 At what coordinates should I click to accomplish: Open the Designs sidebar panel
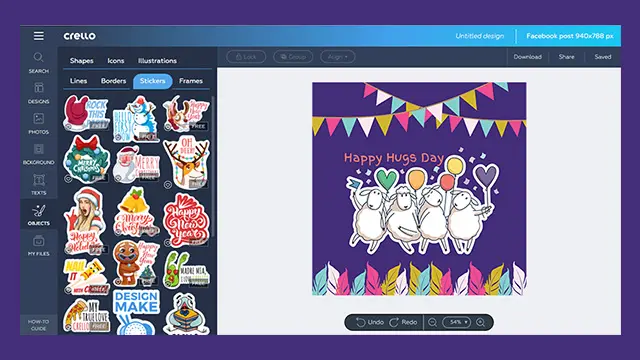point(39,93)
